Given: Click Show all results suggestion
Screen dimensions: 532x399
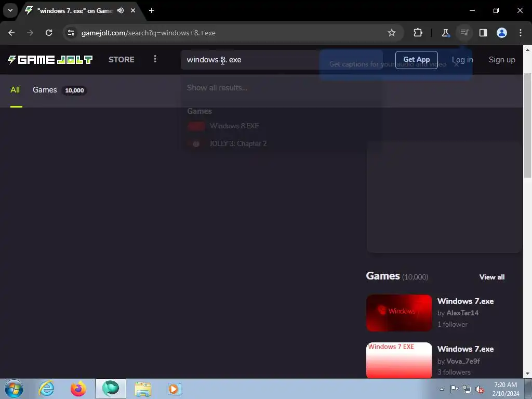Looking at the screenshot, I should pyautogui.click(x=217, y=87).
